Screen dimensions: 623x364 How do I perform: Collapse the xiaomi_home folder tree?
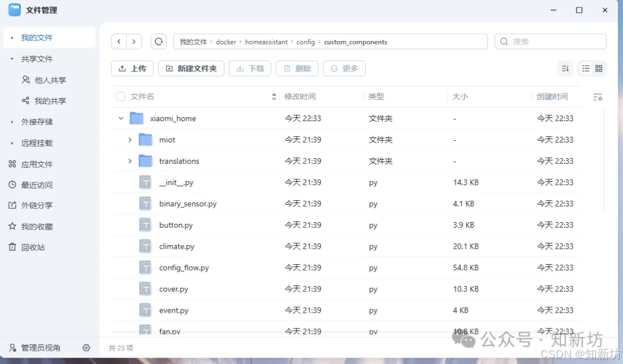(121, 118)
